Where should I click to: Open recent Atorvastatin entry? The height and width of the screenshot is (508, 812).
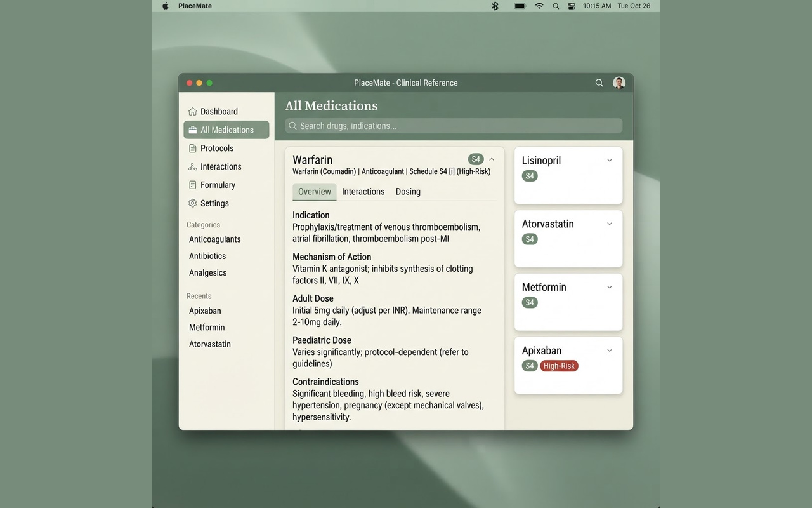click(x=210, y=344)
